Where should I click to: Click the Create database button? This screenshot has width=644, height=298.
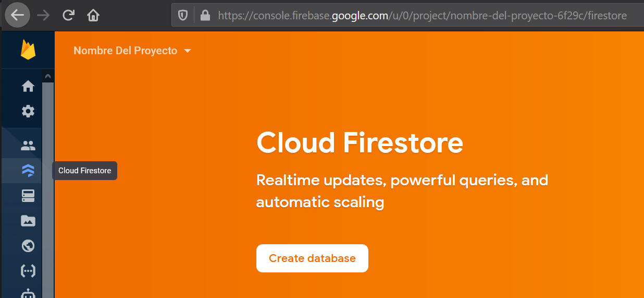pyautogui.click(x=312, y=258)
